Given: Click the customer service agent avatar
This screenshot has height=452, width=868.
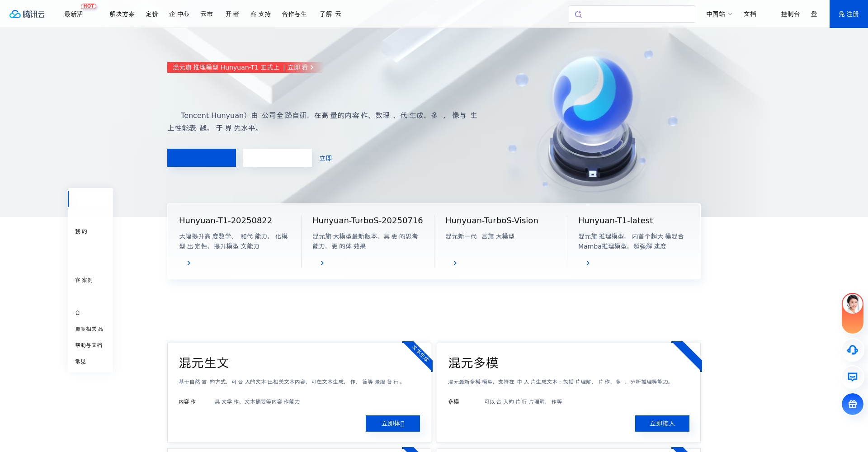Looking at the screenshot, I should (853, 304).
